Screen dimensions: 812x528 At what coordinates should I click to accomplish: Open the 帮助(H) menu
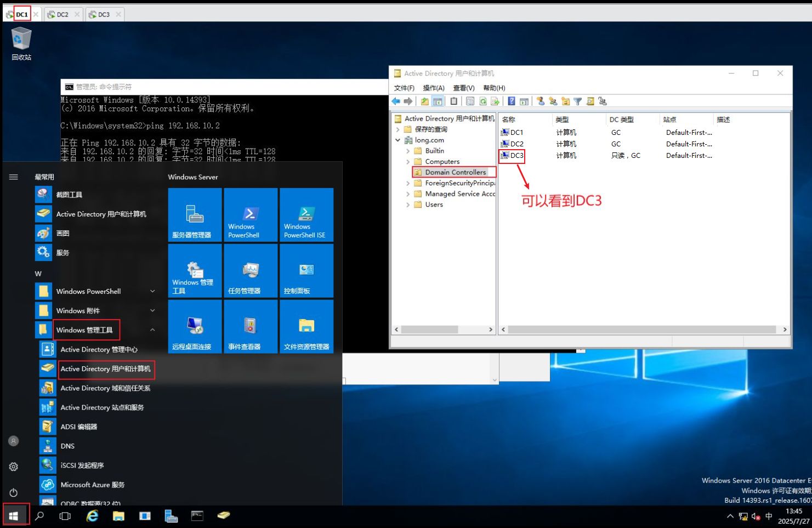click(494, 88)
